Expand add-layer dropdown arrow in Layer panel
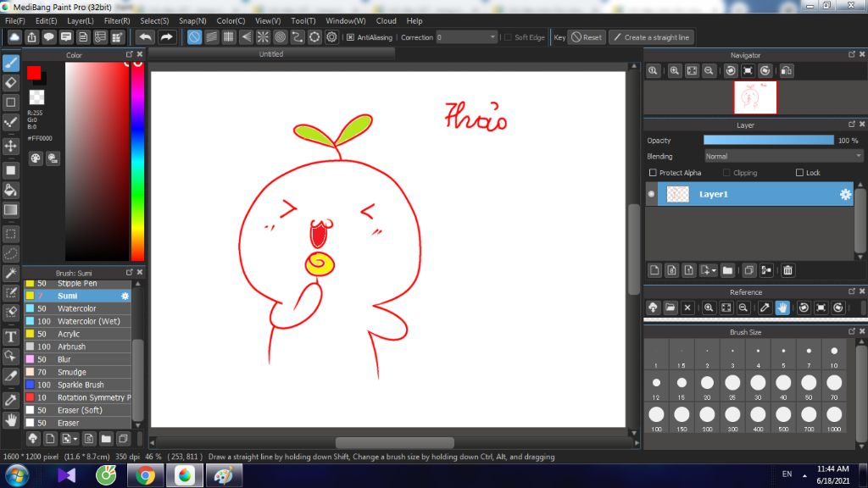The image size is (868, 488). [714, 270]
